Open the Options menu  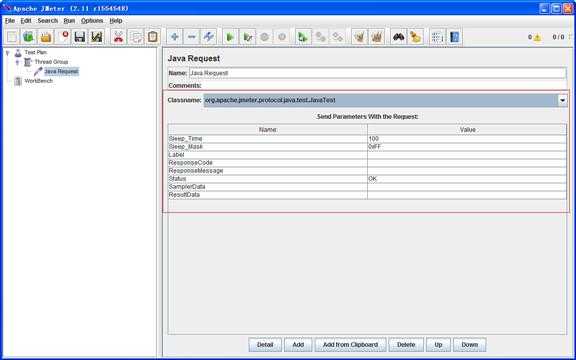point(92,21)
